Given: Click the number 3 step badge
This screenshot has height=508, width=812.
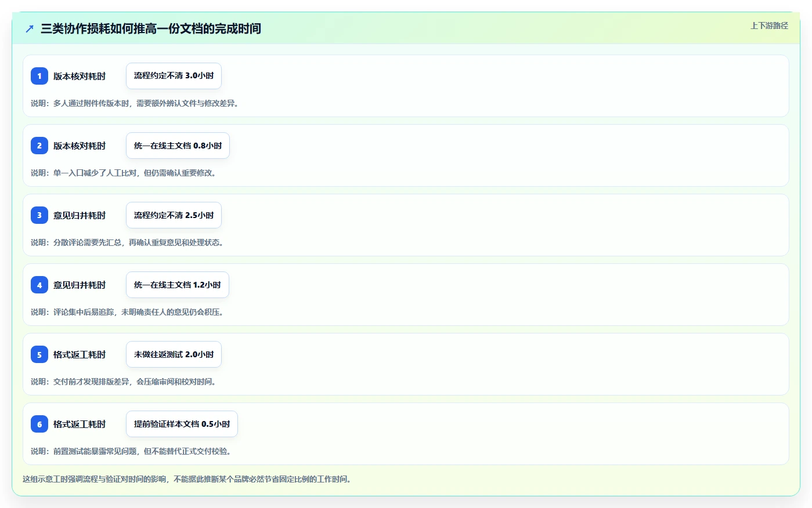Looking at the screenshot, I should [x=39, y=215].
